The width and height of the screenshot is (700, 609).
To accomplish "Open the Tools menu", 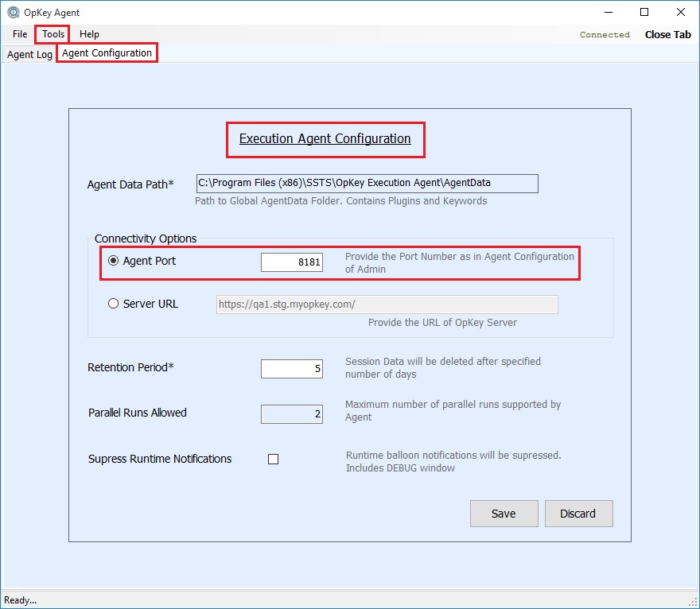I will coord(53,34).
